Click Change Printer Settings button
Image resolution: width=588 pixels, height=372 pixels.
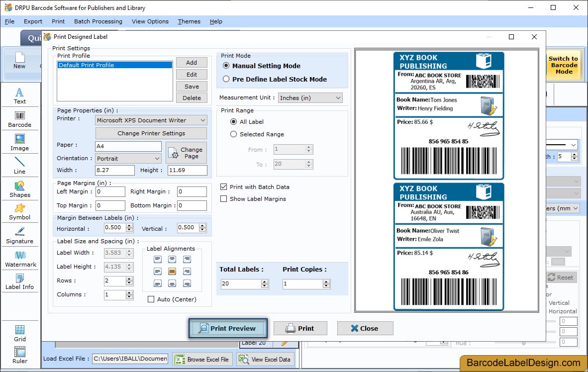click(151, 133)
